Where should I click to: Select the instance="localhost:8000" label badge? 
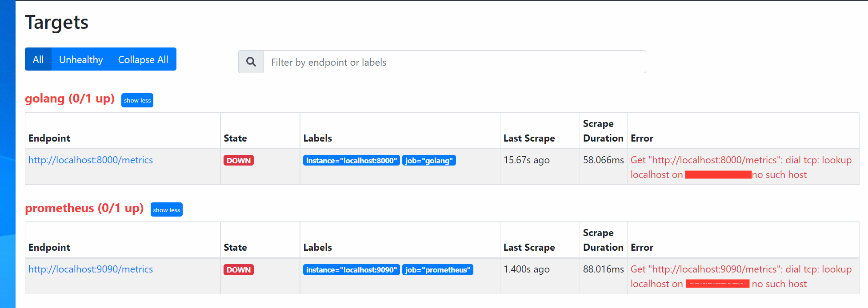click(x=351, y=160)
